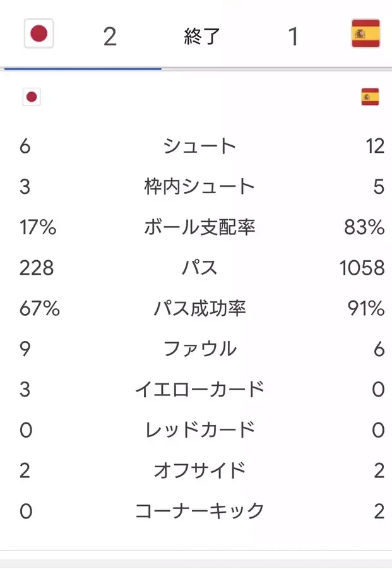Select the small Japan flag above stats
The width and height of the screenshot is (392, 574).
32,97
